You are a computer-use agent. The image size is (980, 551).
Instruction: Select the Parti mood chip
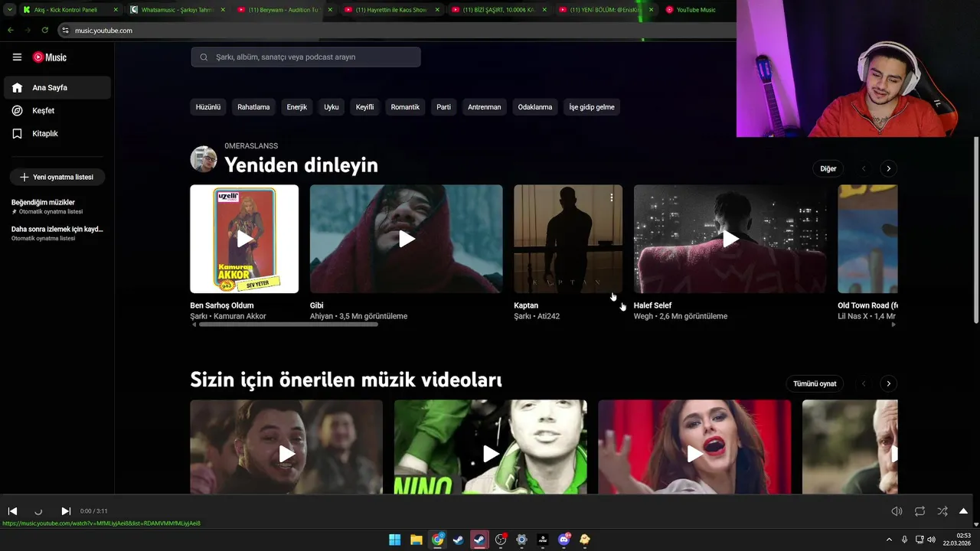pyautogui.click(x=443, y=107)
